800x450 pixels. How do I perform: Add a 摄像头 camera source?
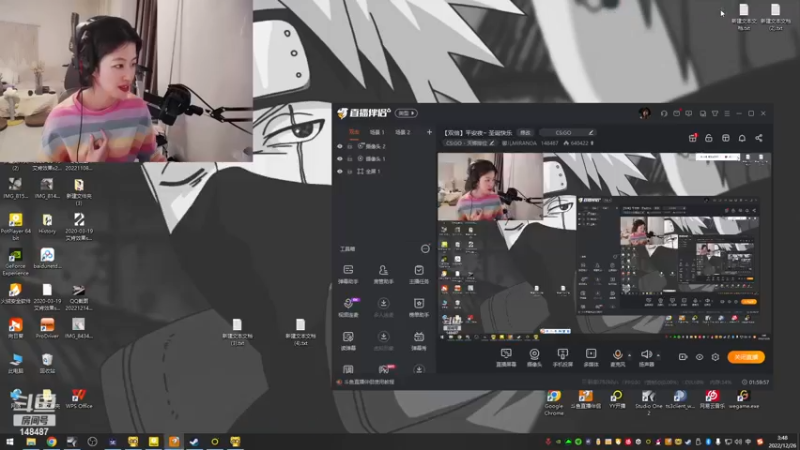534,358
